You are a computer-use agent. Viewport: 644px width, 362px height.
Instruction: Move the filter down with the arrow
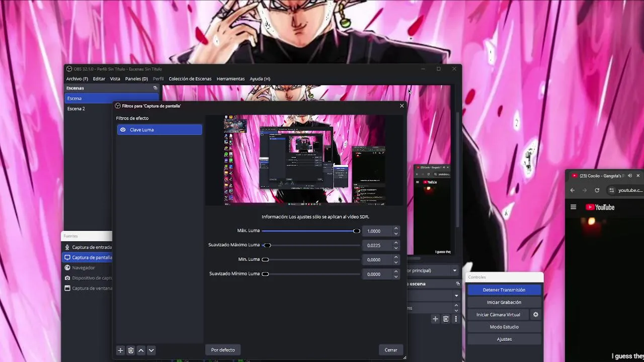point(151,350)
